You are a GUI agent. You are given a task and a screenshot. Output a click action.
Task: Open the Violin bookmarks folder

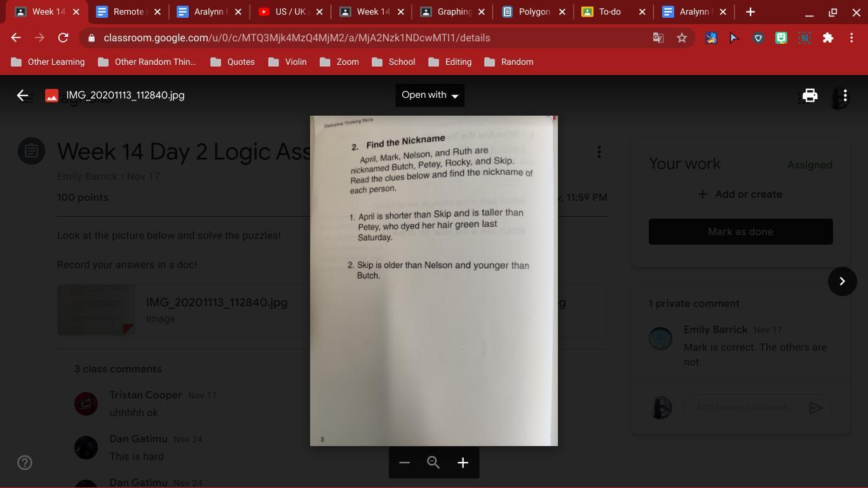[288, 62]
